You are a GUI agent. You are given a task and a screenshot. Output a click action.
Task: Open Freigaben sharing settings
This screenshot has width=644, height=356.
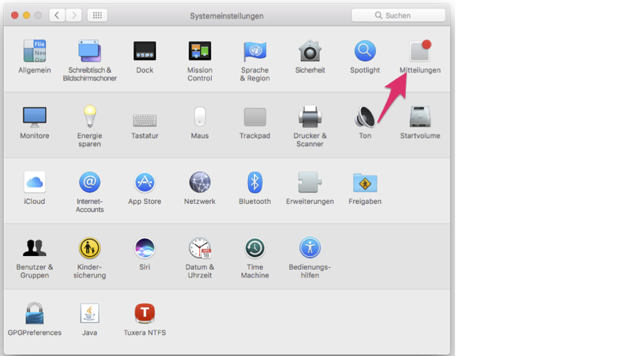point(364,182)
